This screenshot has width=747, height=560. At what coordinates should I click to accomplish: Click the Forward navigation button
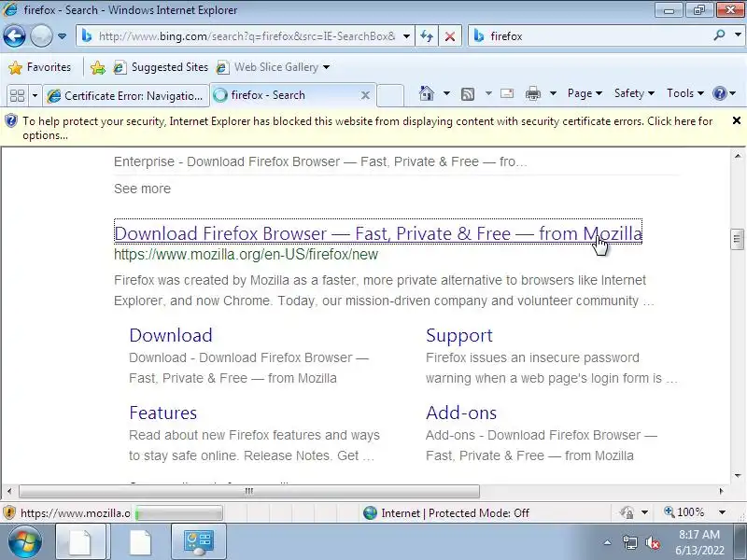pyautogui.click(x=41, y=35)
